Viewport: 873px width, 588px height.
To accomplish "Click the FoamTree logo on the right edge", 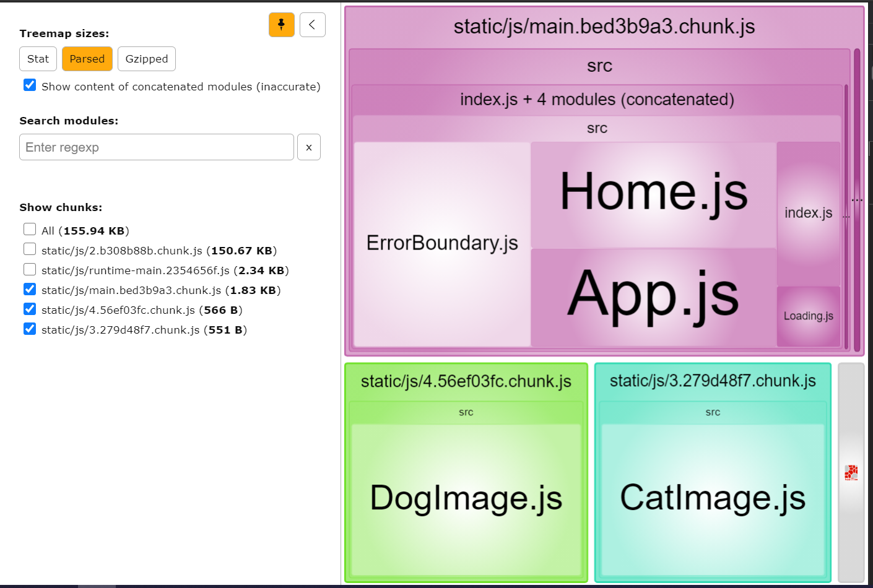I will point(851,470).
